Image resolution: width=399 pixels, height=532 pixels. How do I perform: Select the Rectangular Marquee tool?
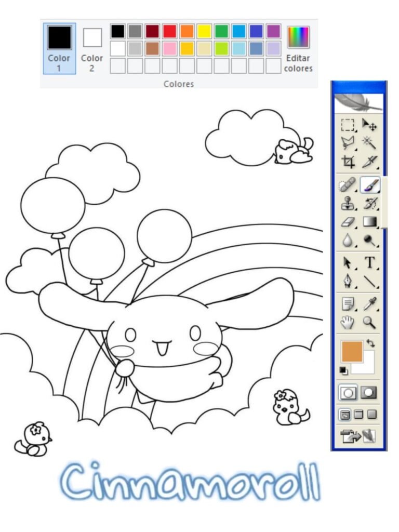pos(348,125)
